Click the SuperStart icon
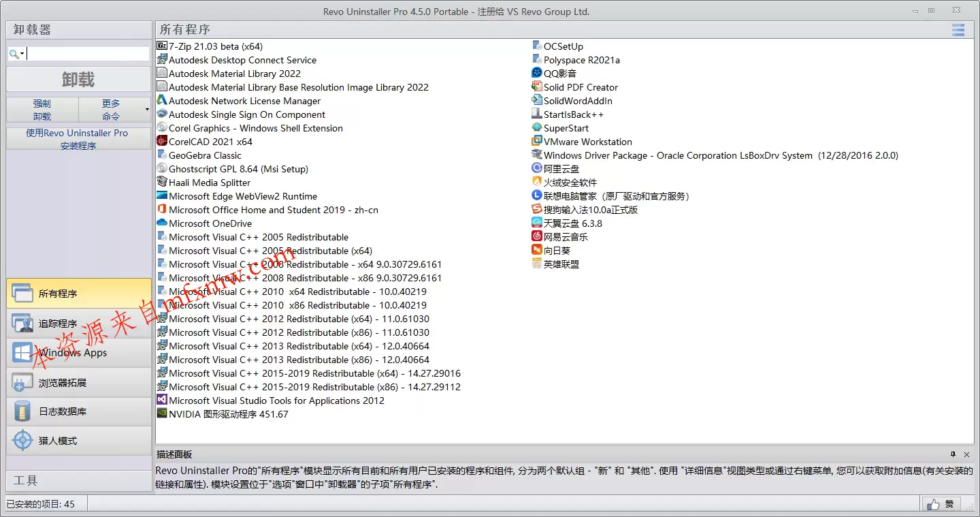Screen dimensions: 980x517 pyautogui.click(x=537, y=127)
